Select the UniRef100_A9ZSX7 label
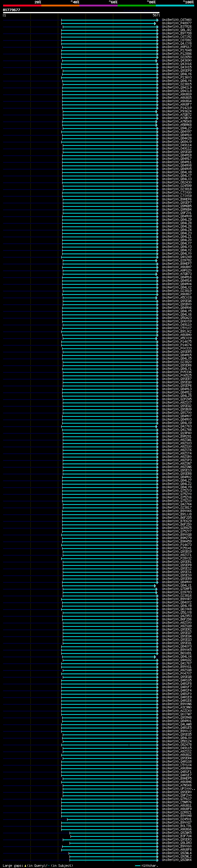The width and height of the screenshot is (197, 868). (176, 403)
